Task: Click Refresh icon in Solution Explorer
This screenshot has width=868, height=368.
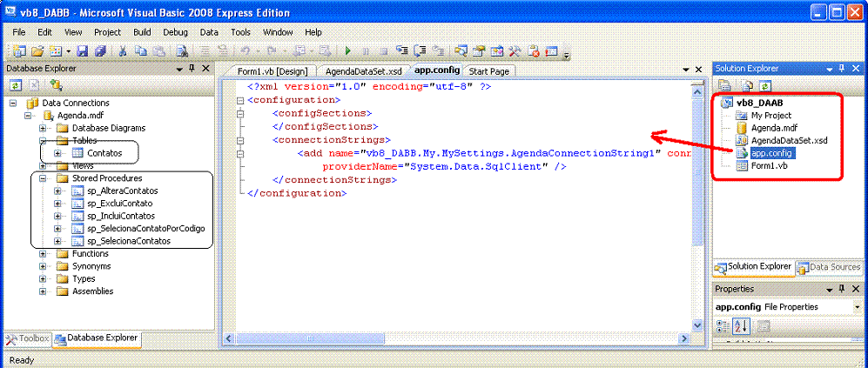Action: (x=765, y=85)
